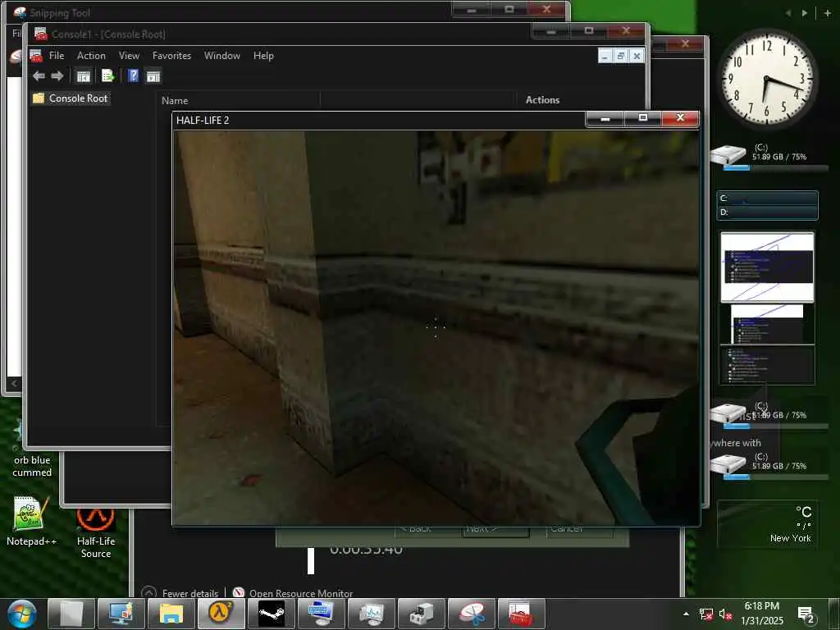Open the clock showing 6:18 PM
The image size is (840, 630).
pos(762,614)
